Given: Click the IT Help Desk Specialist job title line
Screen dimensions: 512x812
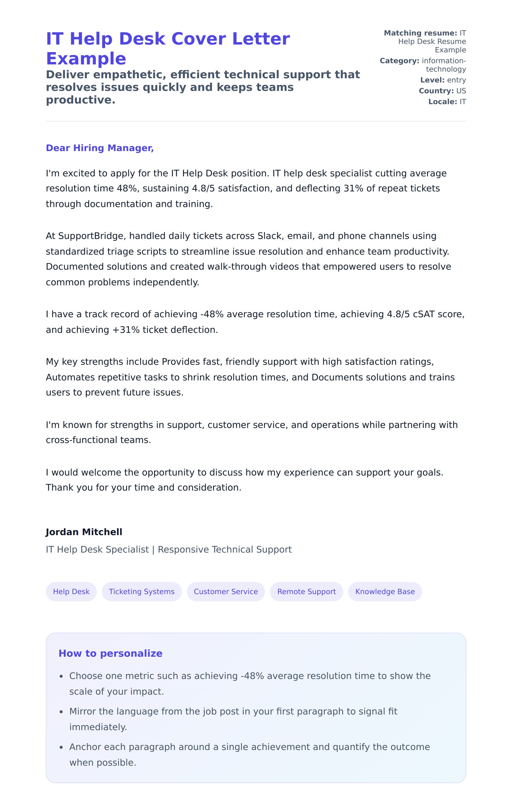Looking at the screenshot, I should (x=169, y=549).
